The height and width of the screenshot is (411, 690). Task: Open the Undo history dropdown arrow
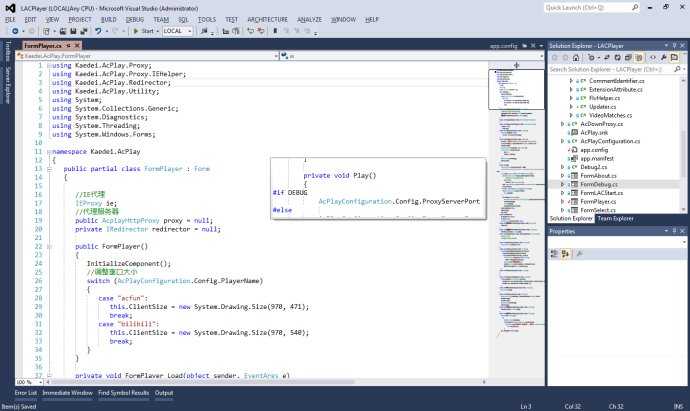(106, 31)
